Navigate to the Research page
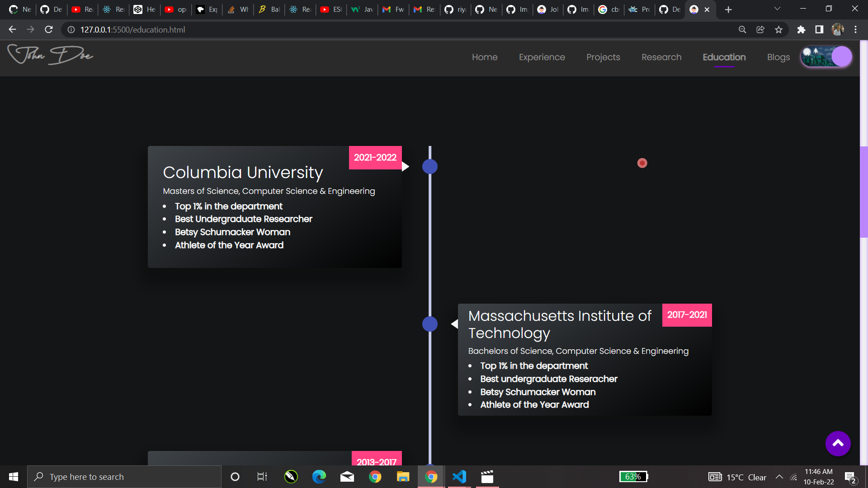 661,57
